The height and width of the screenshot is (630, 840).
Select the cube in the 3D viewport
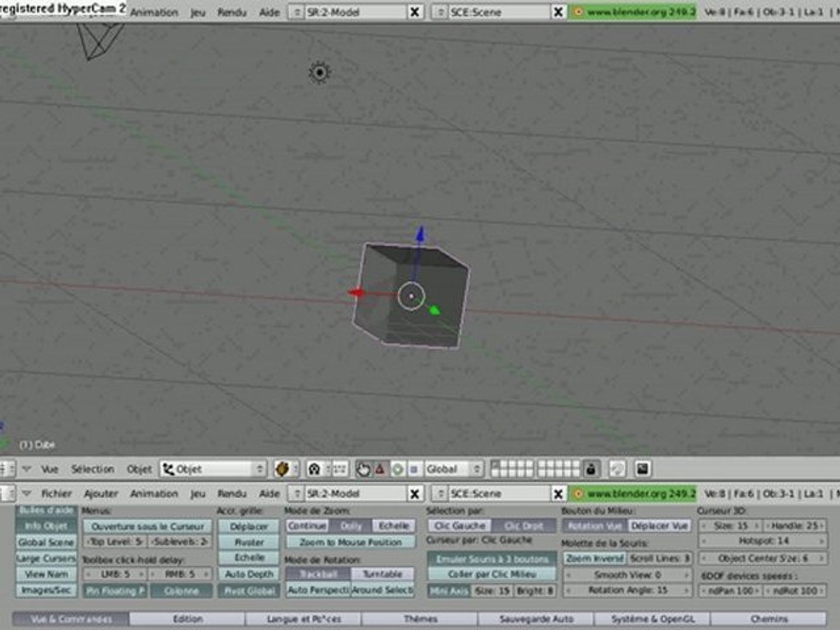tap(411, 296)
